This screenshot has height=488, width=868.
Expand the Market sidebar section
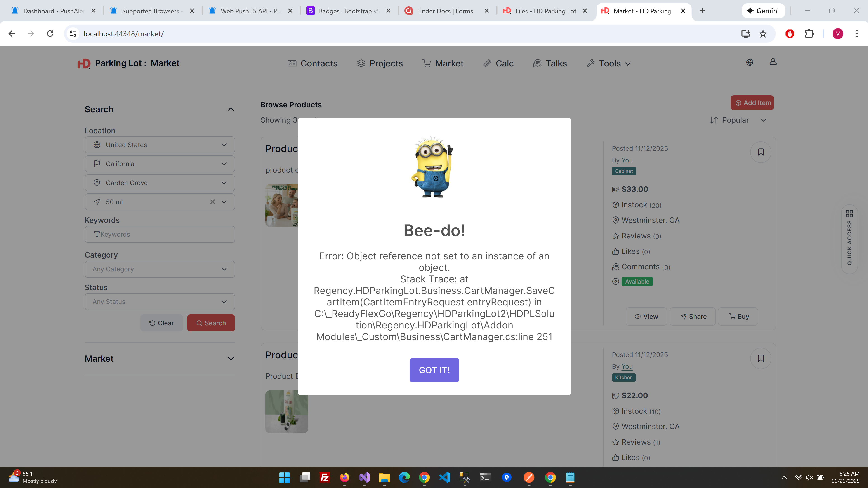[231, 359]
